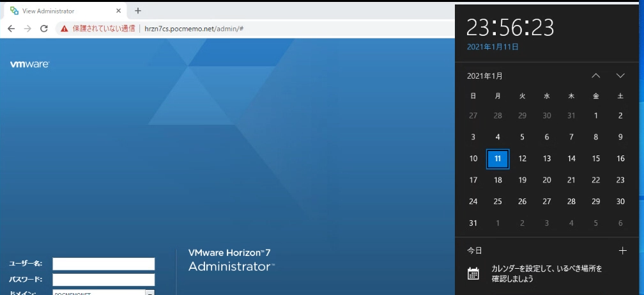Click the red not-secure warning icon

[x=64, y=28]
